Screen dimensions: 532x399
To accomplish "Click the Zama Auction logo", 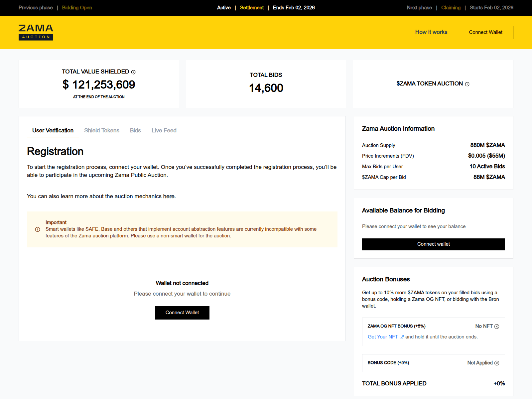I will pyautogui.click(x=36, y=32).
